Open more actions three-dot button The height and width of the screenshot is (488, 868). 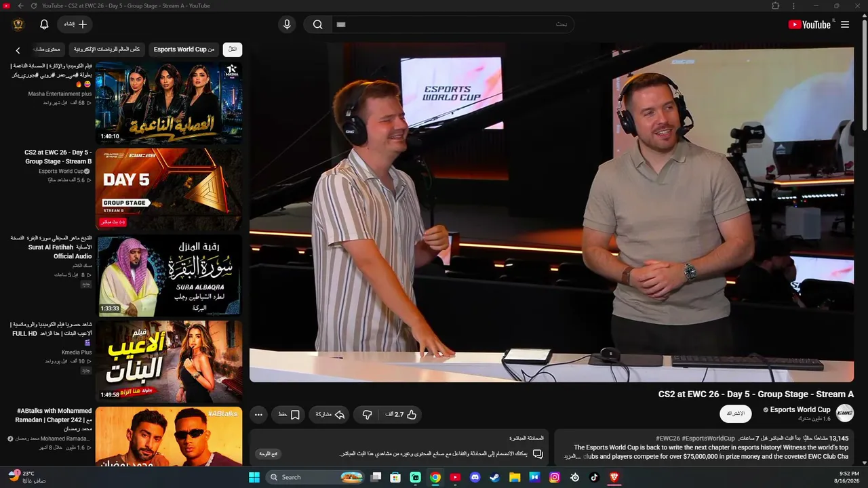[258, 415]
